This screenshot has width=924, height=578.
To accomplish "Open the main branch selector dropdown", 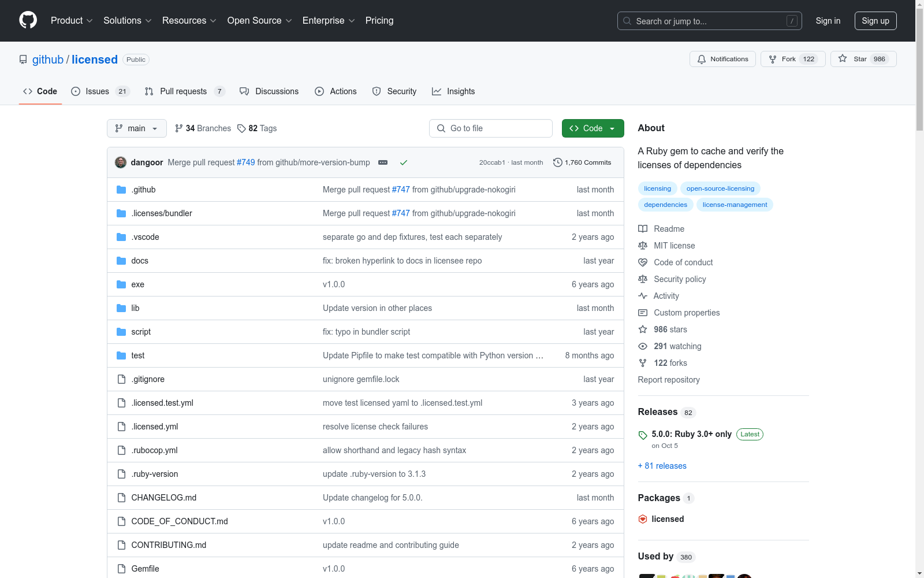I will pyautogui.click(x=137, y=128).
